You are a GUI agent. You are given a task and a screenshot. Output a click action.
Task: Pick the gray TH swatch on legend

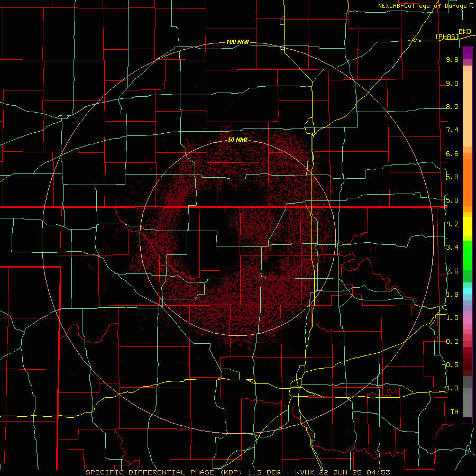(x=467, y=407)
